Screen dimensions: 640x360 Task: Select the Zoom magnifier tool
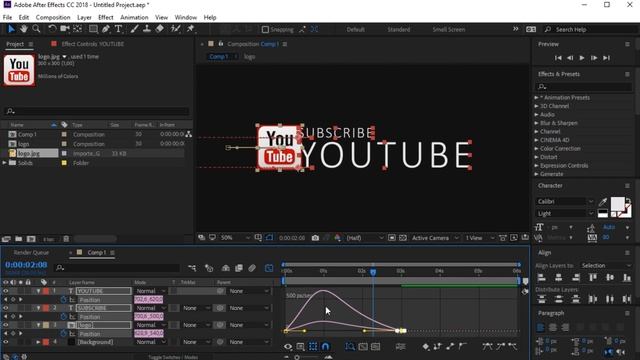(x=36, y=29)
